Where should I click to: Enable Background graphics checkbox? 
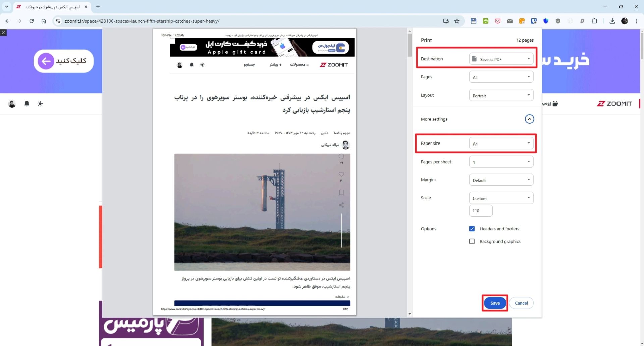pos(472,241)
